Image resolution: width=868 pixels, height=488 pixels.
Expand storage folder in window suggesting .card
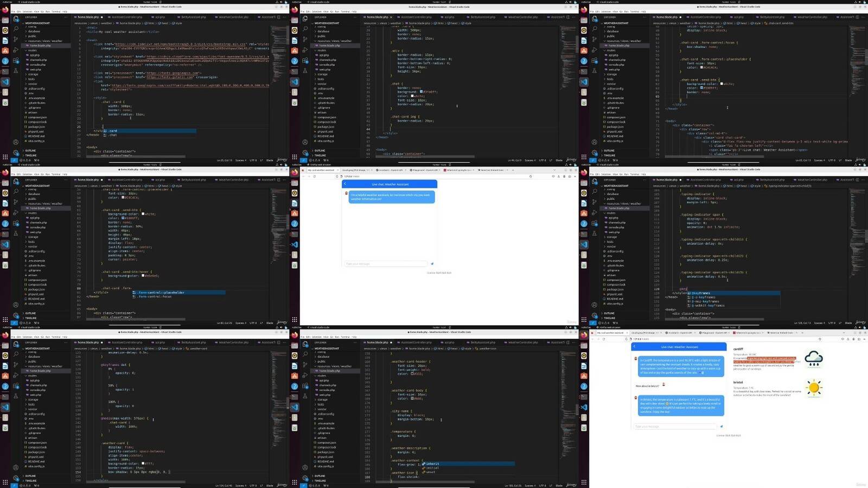[33, 74]
